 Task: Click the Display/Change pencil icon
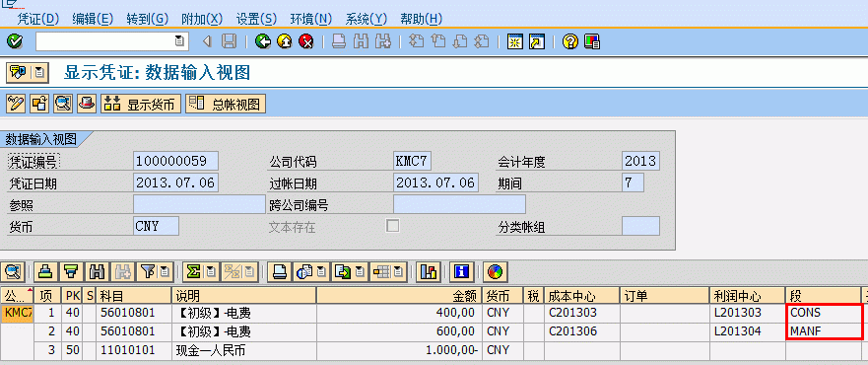point(16,104)
